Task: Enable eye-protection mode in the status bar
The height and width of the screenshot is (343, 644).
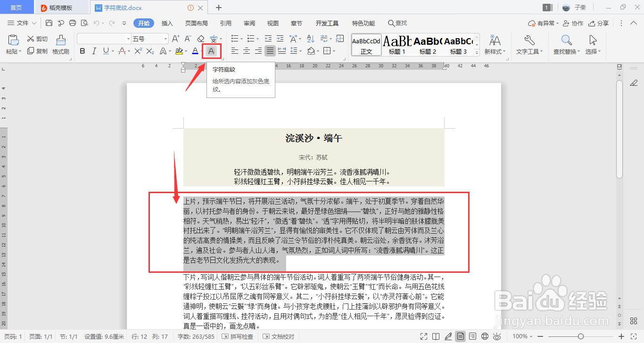Action: click(496, 336)
